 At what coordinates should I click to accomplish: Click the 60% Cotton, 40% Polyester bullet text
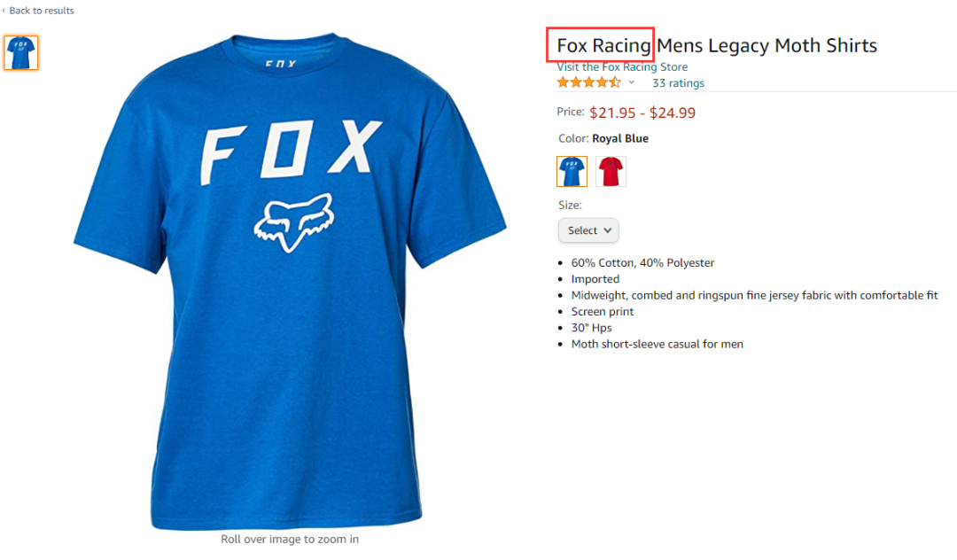tap(642, 263)
